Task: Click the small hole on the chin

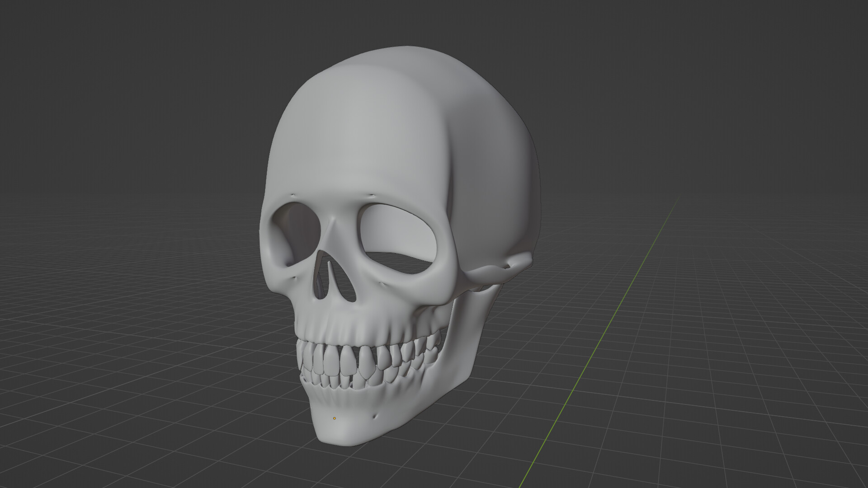Action: click(x=375, y=417)
